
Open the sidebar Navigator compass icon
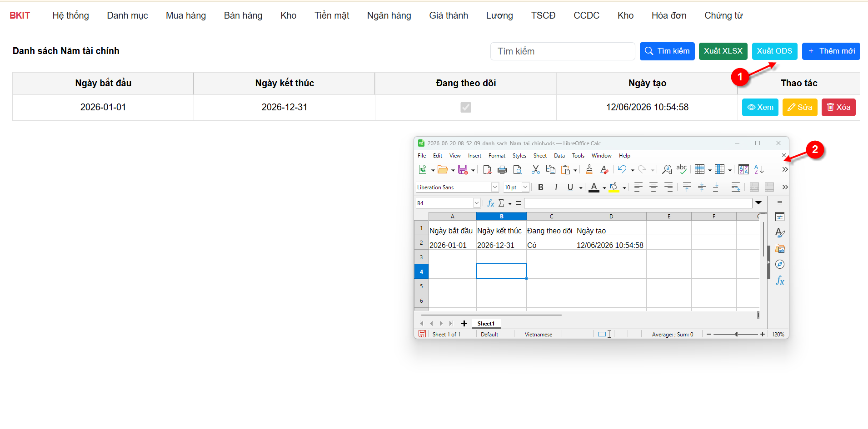[780, 265]
